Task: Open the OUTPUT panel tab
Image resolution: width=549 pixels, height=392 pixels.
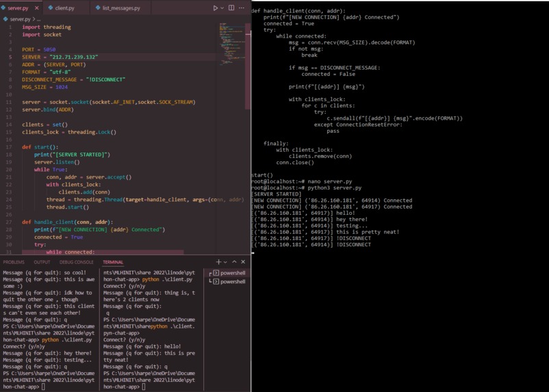Action: coord(42,262)
